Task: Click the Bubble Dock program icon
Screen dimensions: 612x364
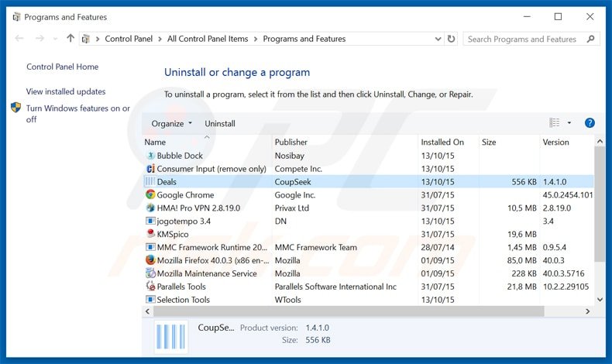Action: 150,155
